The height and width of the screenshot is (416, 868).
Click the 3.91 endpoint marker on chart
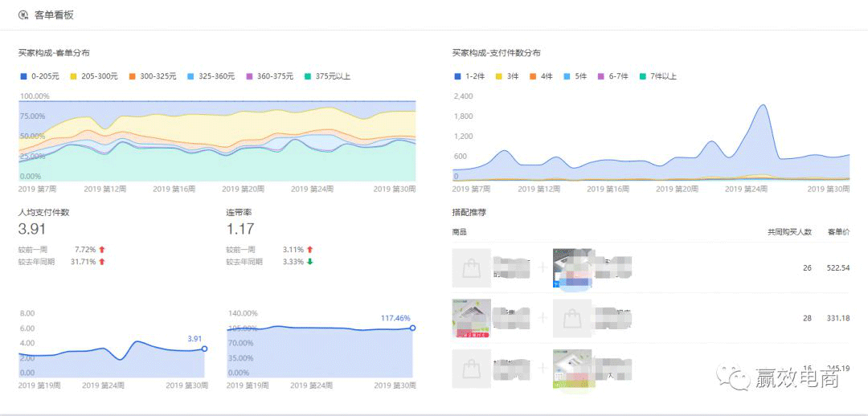(204, 349)
